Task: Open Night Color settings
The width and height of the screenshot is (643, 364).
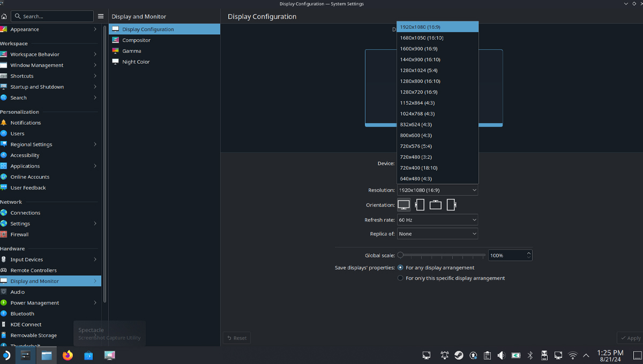Action: tap(136, 62)
